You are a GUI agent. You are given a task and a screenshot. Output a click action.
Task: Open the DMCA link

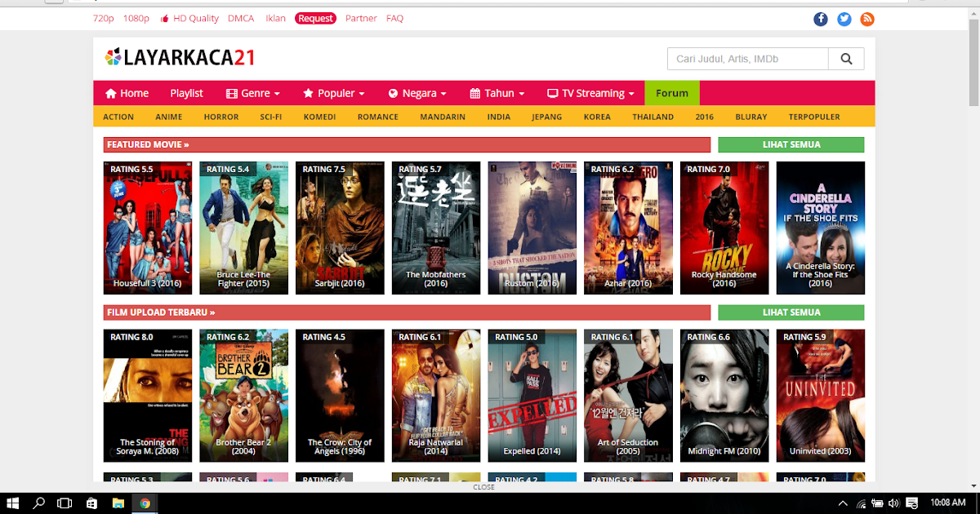coord(241,18)
